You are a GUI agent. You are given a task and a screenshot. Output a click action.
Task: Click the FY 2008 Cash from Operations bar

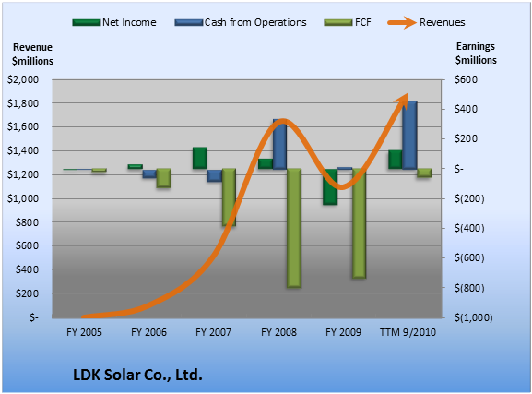[280, 144]
